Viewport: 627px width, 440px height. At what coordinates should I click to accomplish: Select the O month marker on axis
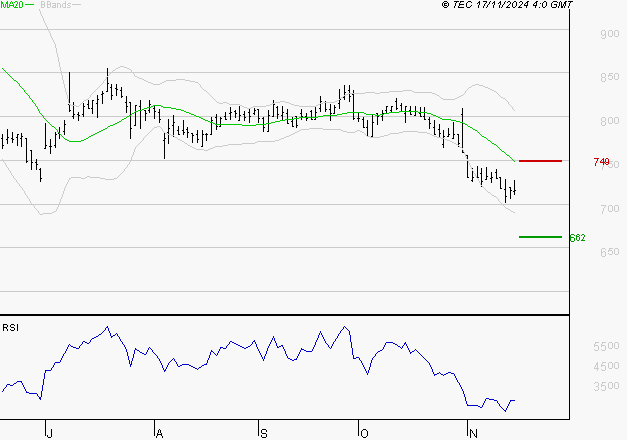364,433
